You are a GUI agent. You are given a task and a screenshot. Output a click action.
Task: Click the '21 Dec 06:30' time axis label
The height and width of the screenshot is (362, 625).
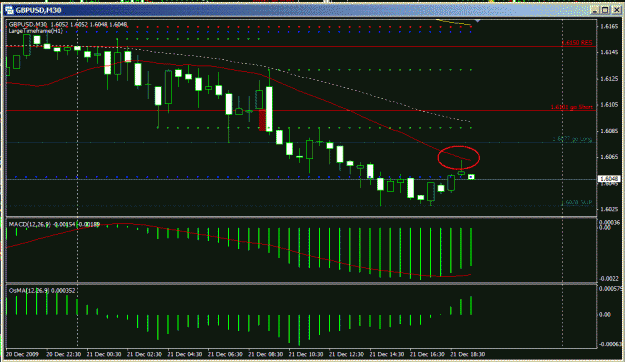point(225,354)
